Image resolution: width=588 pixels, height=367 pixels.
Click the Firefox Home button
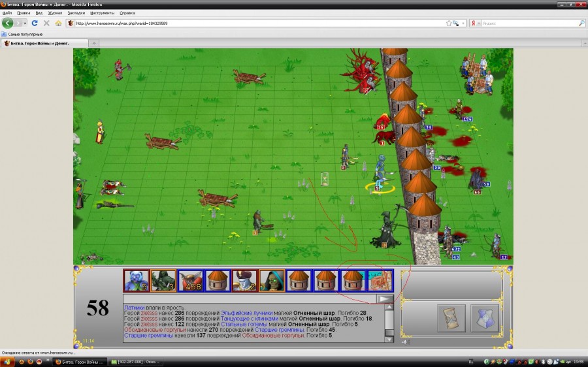[58, 23]
